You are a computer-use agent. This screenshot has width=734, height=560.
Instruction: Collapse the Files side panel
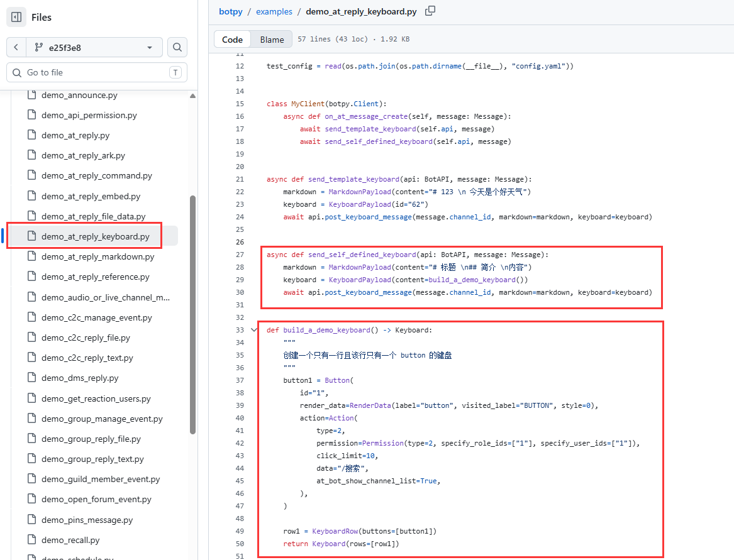(x=16, y=18)
